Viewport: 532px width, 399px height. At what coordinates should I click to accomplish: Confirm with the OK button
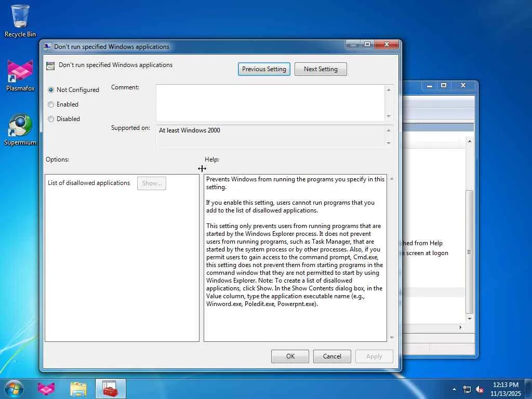pyautogui.click(x=290, y=356)
